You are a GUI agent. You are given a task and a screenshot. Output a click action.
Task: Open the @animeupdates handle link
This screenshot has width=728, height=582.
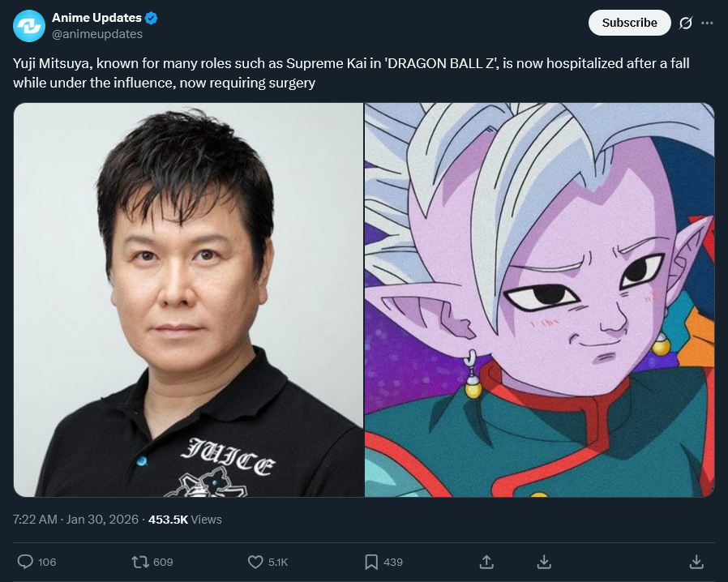pyautogui.click(x=97, y=34)
